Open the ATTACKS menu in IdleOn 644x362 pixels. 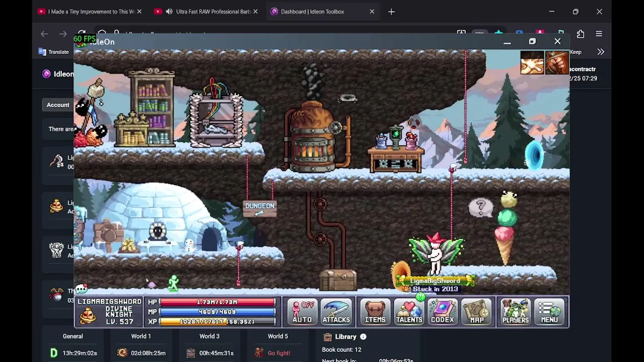[336, 312]
